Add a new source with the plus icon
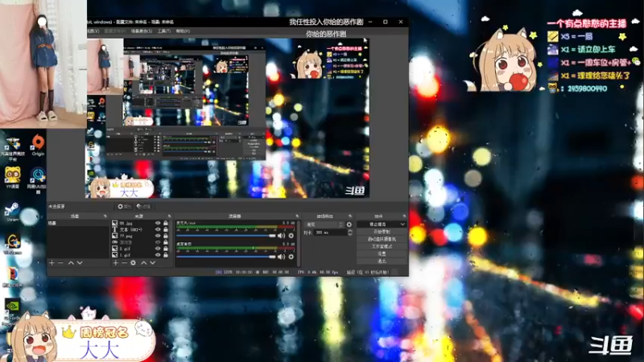Screen dimensions: 644x362 pyautogui.click(x=116, y=263)
